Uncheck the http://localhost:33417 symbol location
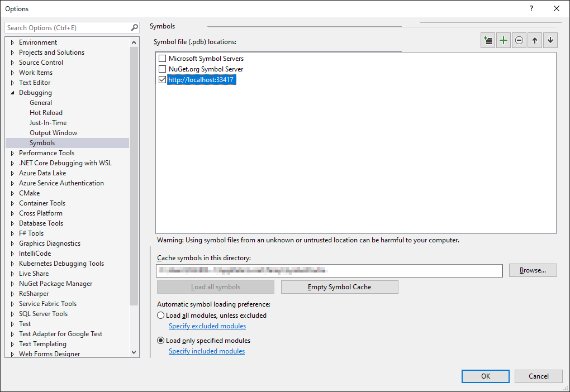Image resolution: width=570 pixels, height=392 pixels. [163, 79]
